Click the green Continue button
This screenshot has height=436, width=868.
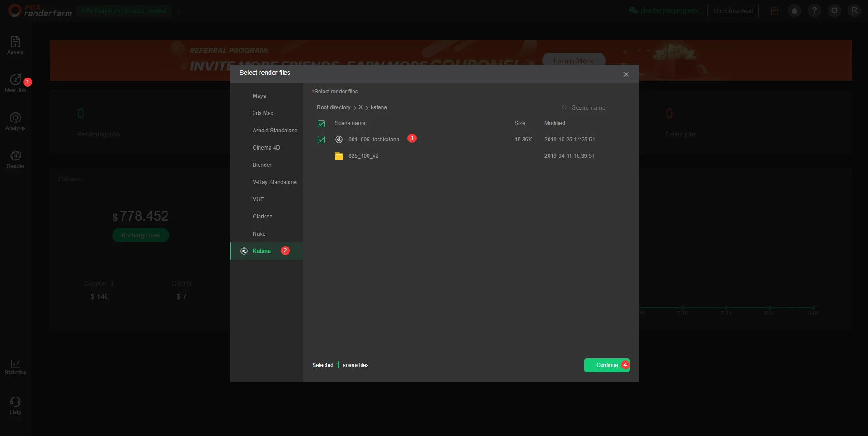point(607,365)
